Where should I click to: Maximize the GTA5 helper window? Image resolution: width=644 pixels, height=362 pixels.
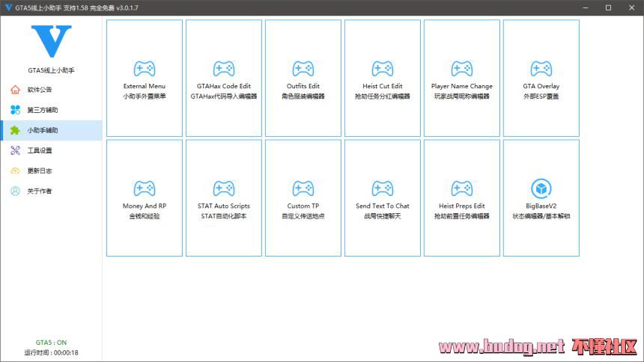tap(608, 7)
